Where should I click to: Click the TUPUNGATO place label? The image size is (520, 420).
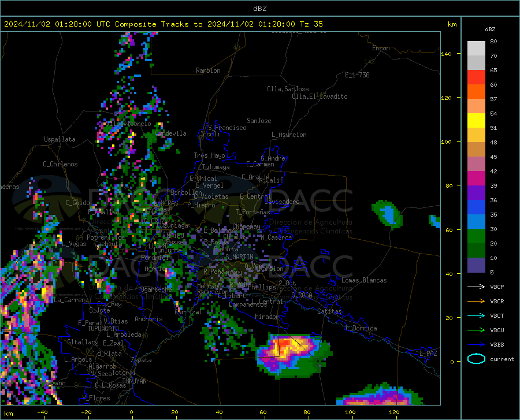(103, 329)
